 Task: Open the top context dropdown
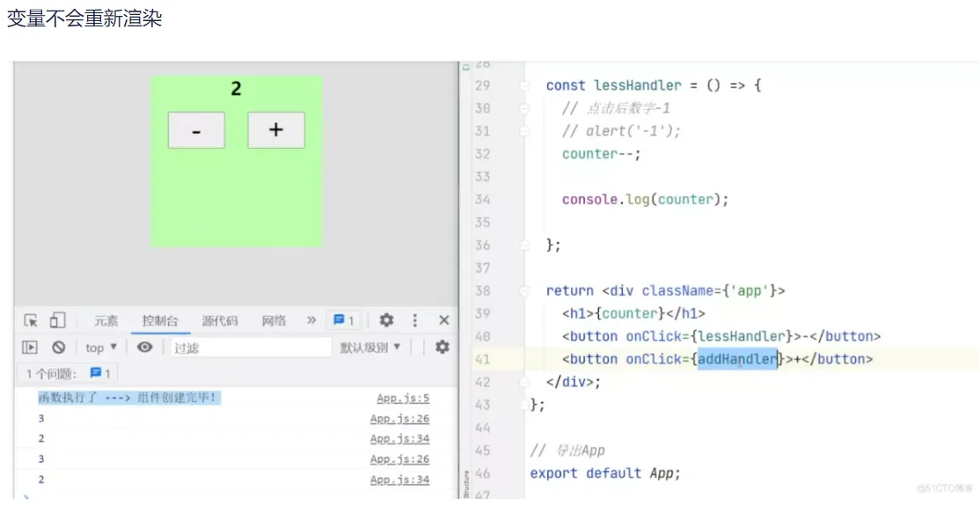coord(101,347)
